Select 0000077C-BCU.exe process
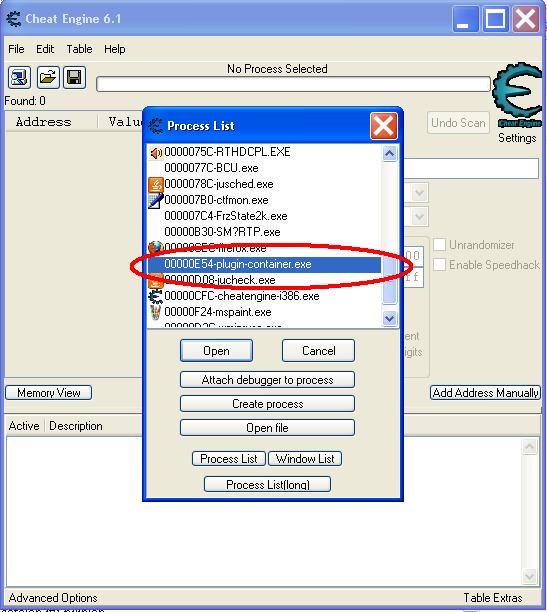The width and height of the screenshot is (547, 612). coord(264,168)
